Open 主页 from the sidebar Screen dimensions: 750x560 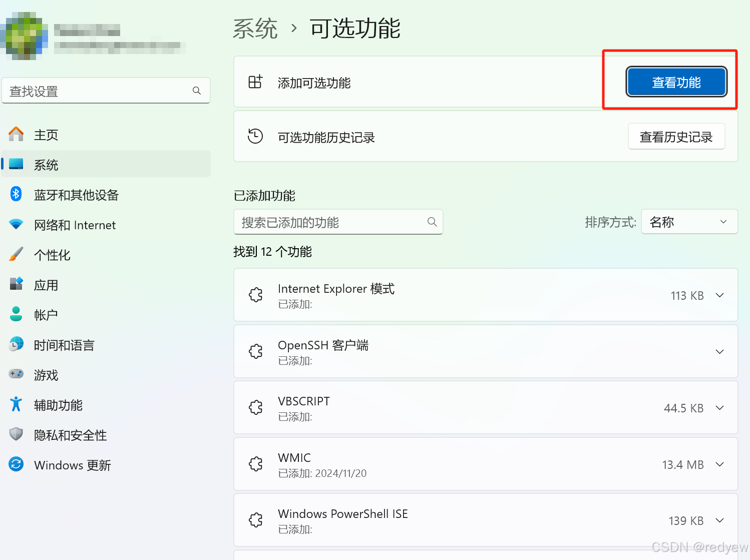46,134
